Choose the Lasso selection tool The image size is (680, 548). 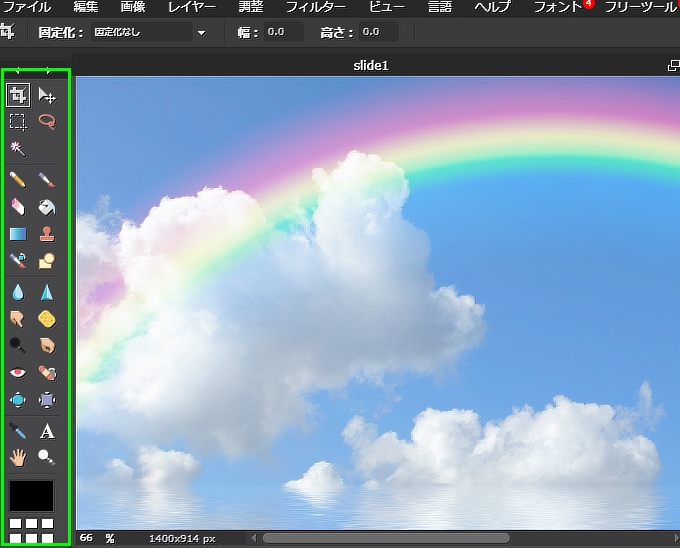[x=47, y=121]
